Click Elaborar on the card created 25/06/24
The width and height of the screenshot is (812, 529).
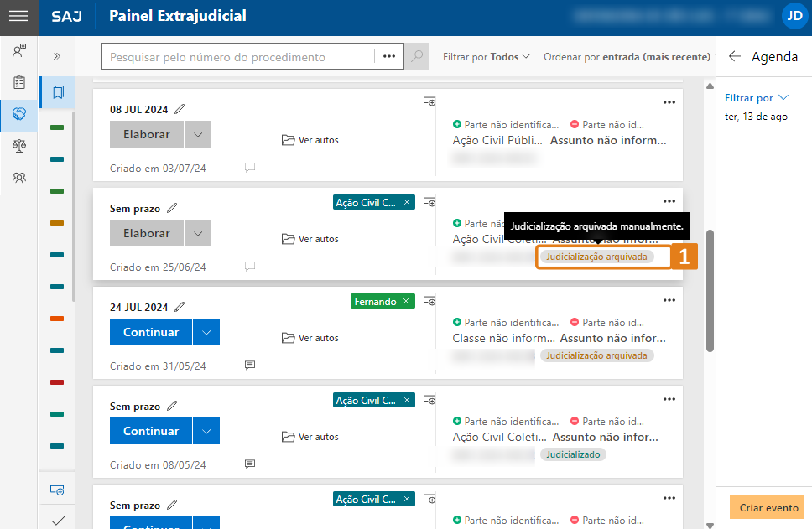tap(147, 233)
